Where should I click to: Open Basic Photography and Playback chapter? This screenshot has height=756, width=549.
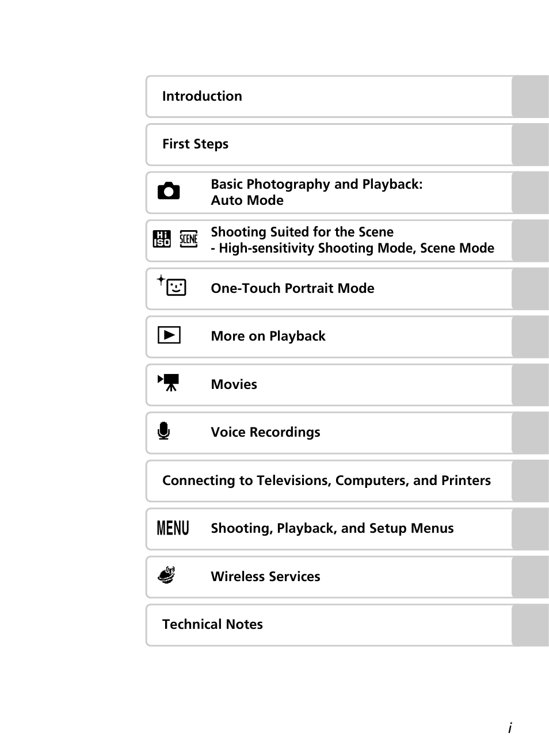[317, 192]
